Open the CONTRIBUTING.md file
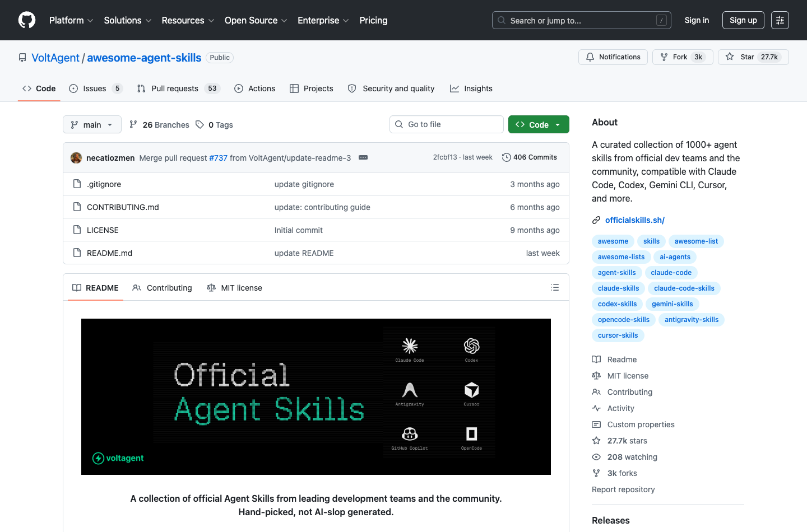 pyautogui.click(x=123, y=207)
